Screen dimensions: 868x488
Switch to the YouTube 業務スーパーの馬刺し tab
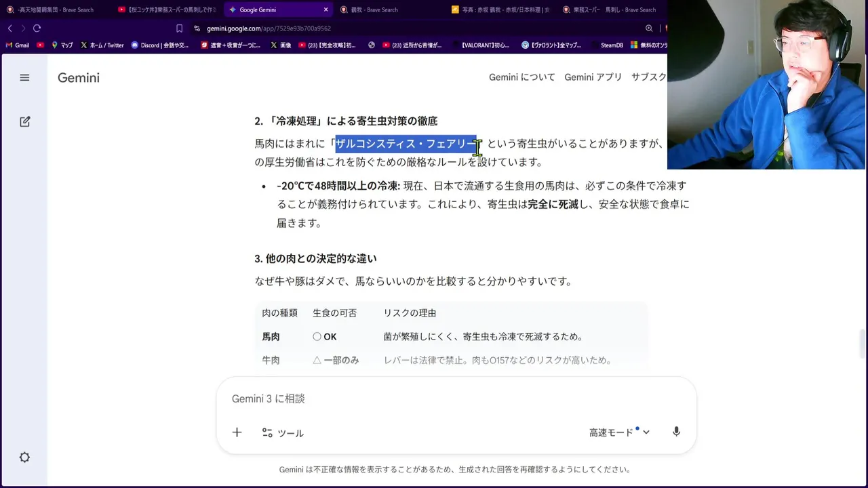pos(166,9)
